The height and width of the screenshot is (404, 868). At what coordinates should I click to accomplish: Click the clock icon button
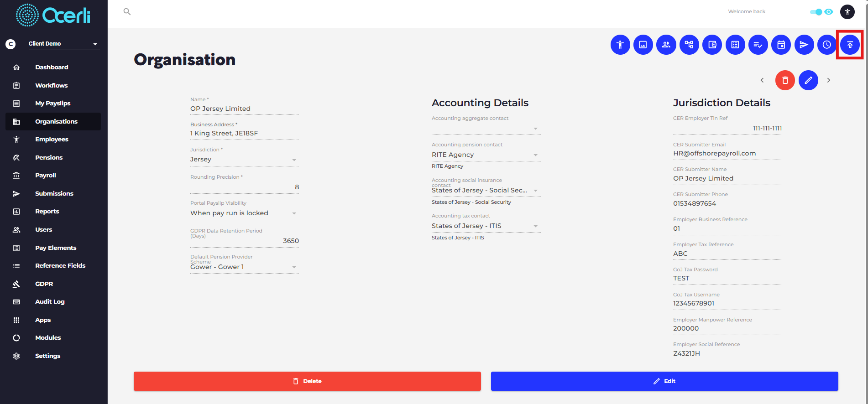coord(827,45)
